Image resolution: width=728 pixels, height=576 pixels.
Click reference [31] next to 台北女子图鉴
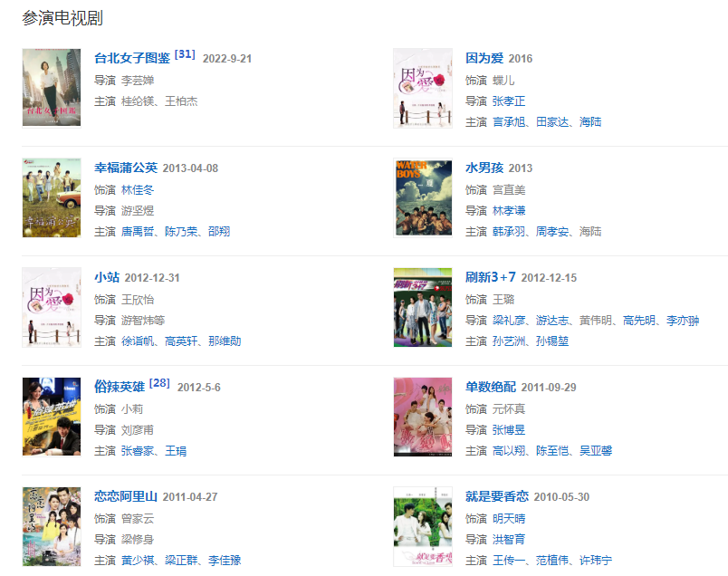click(x=185, y=54)
